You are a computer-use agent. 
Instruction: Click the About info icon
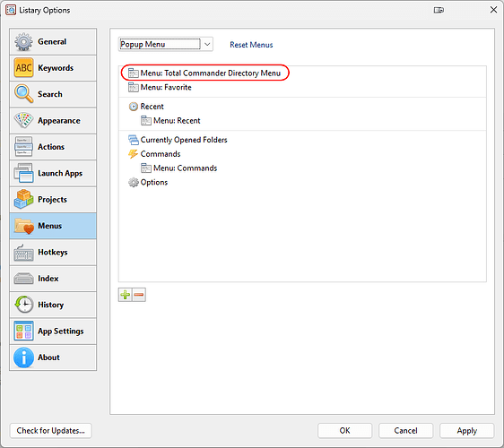point(23,358)
